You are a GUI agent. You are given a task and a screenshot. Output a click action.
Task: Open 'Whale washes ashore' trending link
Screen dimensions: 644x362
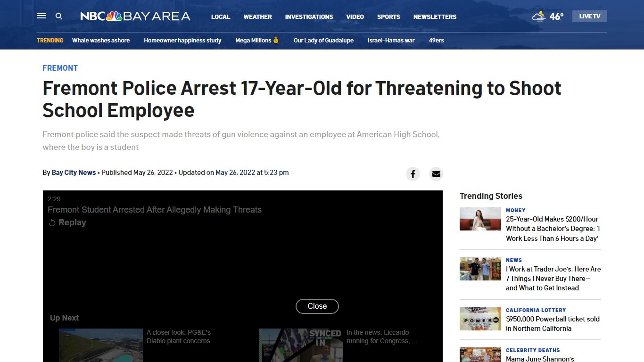(x=101, y=41)
